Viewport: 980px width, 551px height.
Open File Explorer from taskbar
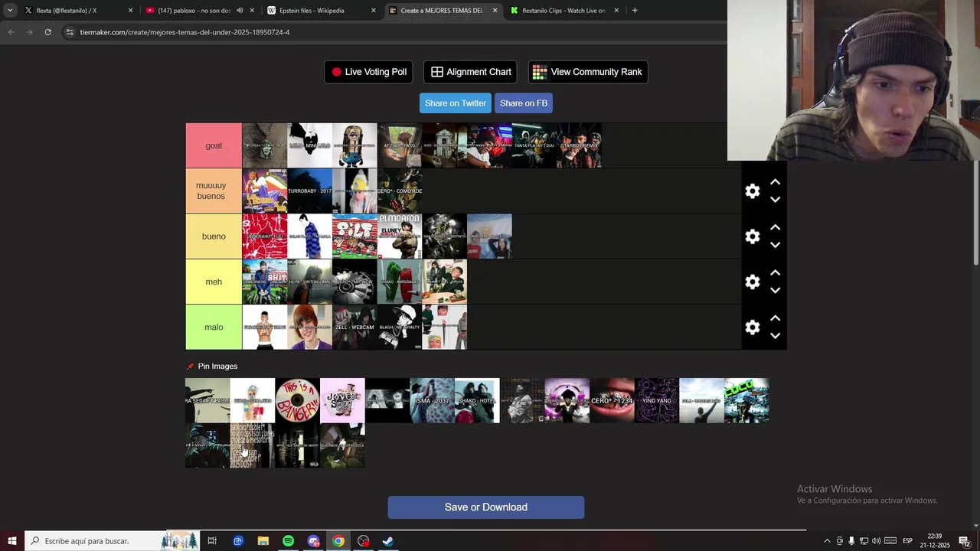[x=263, y=541]
